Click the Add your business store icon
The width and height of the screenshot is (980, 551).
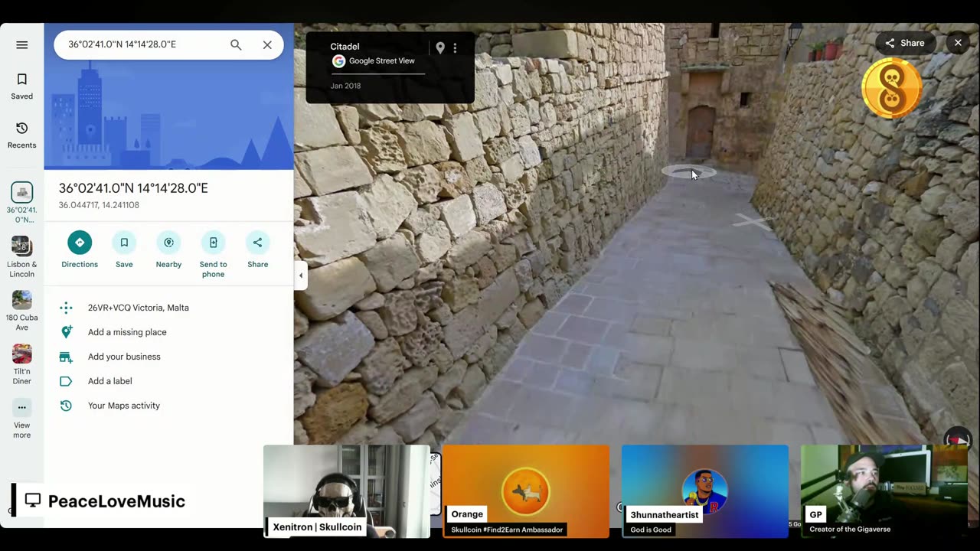(x=66, y=357)
